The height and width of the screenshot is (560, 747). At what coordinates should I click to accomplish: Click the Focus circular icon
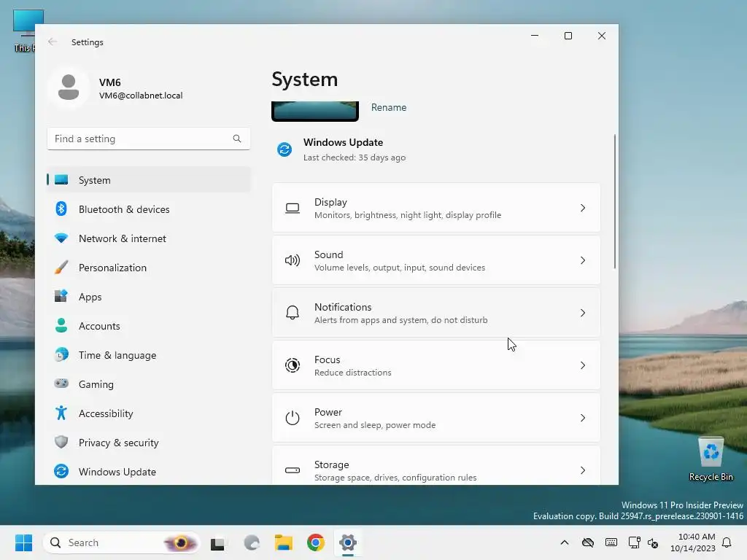click(293, 365)
